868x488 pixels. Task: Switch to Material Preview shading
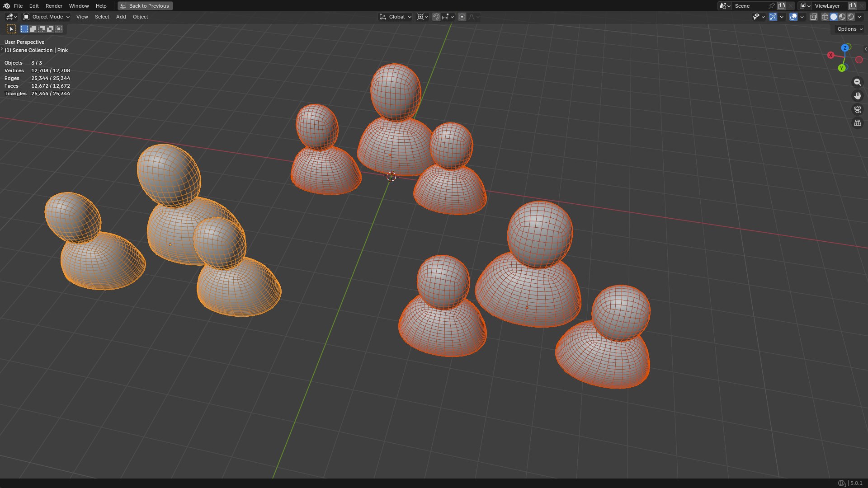pyautogui.click(x=842, y=17)
